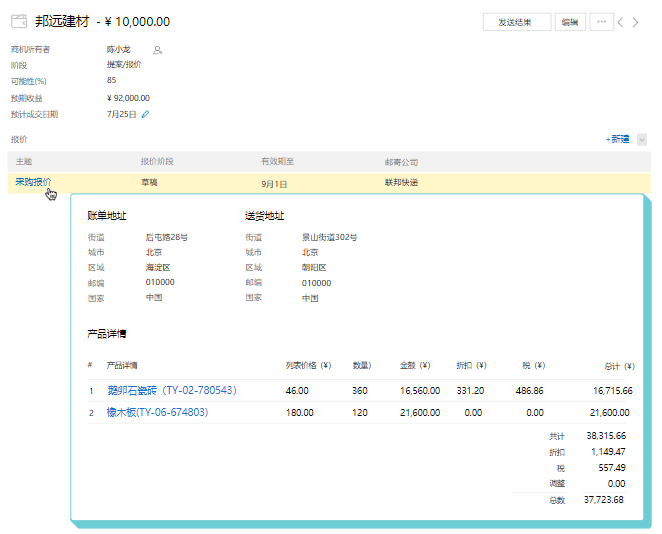The width and height of the screenshot is (662, 534).
Task: Go to the previous record arrow
Action: (621, 22)
